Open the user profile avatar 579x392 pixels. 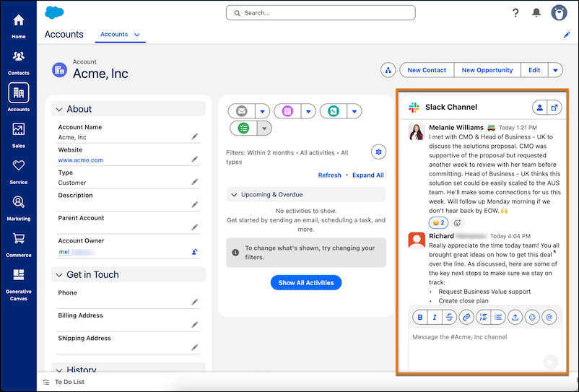click(559, 12)
